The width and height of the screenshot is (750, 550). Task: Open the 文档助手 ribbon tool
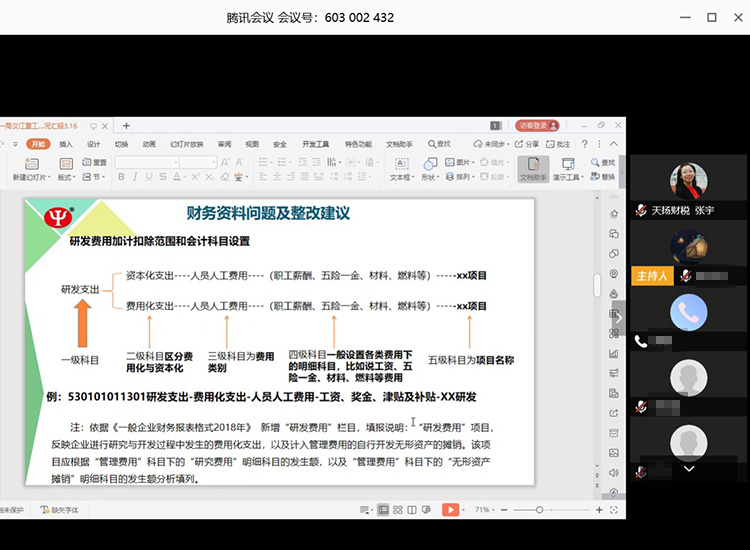point(533,168)
